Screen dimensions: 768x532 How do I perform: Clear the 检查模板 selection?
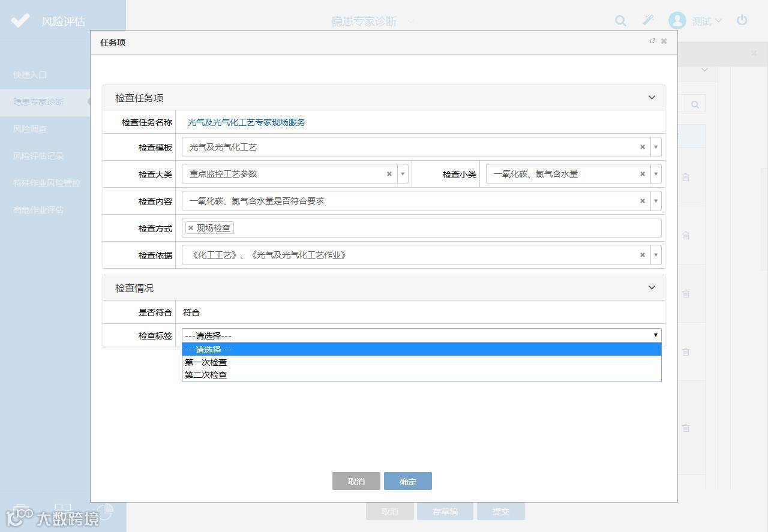(x=642, y=147)
